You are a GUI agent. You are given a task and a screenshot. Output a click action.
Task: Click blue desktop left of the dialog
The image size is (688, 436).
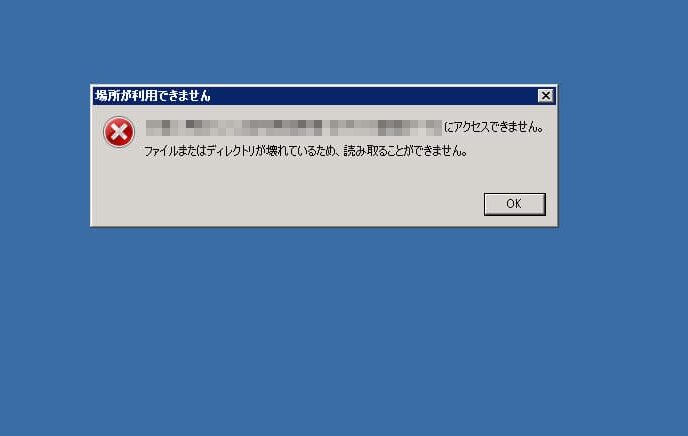(44, 156)
